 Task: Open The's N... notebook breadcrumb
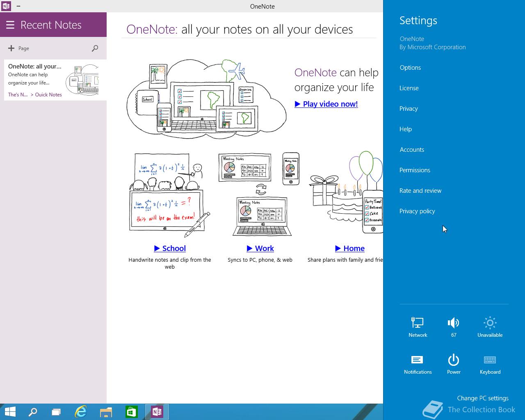tap(18, 95)
